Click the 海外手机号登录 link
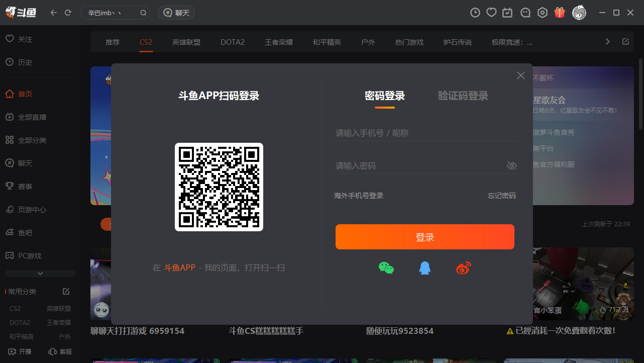Viewport: 644px width, 363px height. (x=359, y=196)
